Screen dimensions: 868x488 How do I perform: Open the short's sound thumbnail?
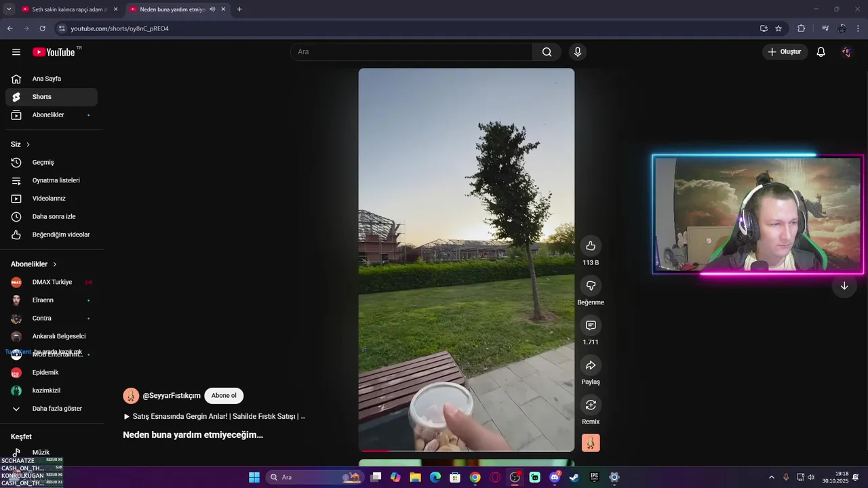[x=591, y=443]
